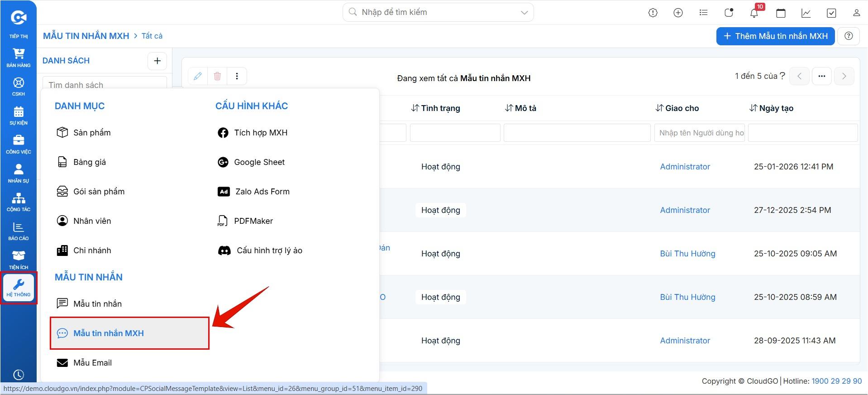Select Bảng giá menu item
The width and height of the screenshot is (868, 395).
click(81, 162)
